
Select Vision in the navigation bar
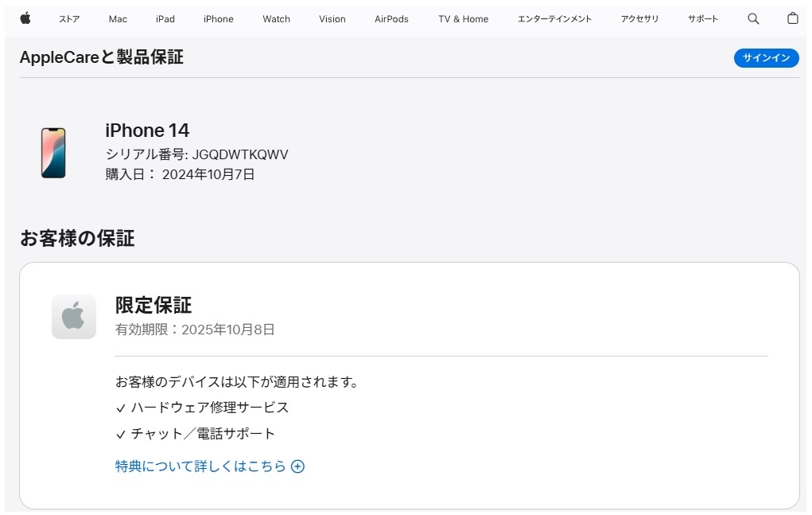pyautogui.click(x=332, y=19)
